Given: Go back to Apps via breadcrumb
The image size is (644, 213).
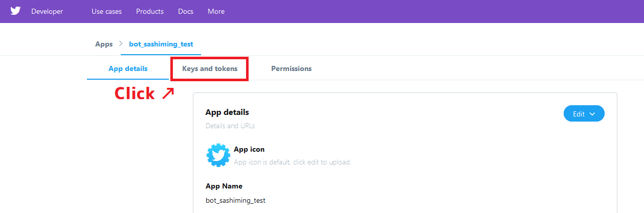Looking at the screenshot, I should tap(104, 44).
